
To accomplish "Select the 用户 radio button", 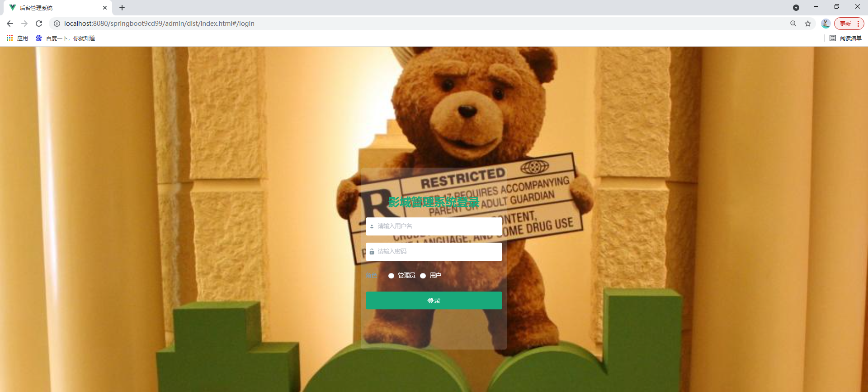I will [x=423, y=275].
